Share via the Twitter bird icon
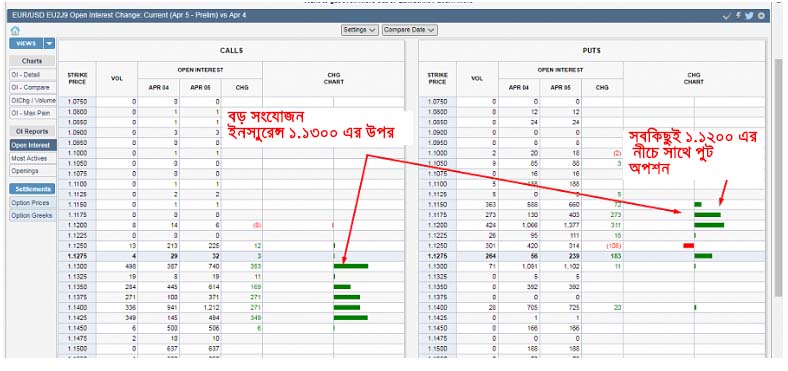Viewport: 788px width, 371px height. pyautogui.click(x=749, y=16)
